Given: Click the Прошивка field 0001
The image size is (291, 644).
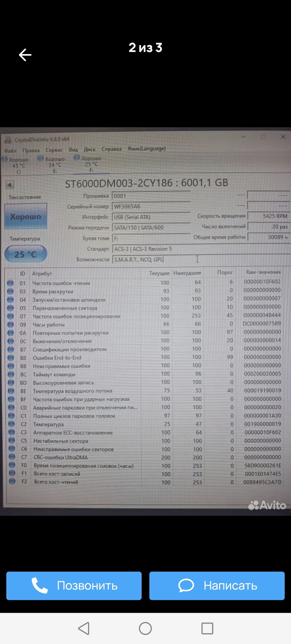Looking at the screenshot, I should pyautogui.click(x=151, y=196).
